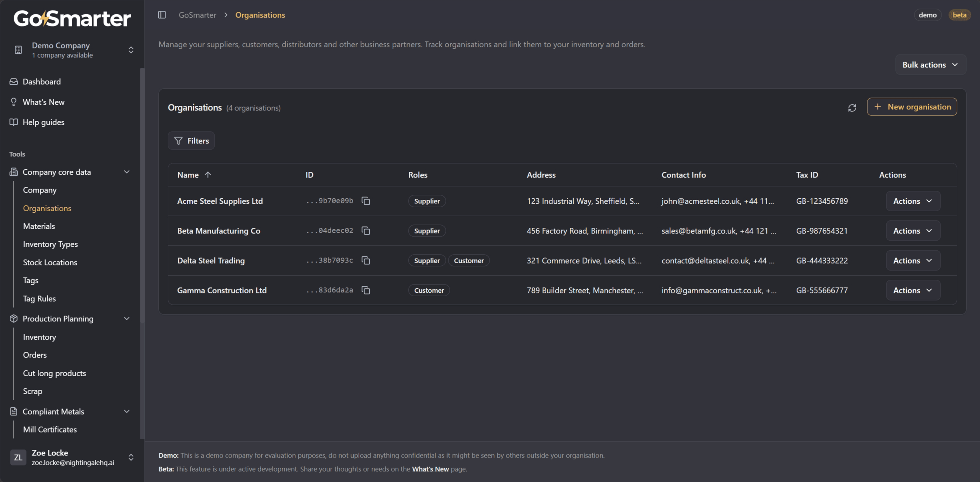Open Mill Certificates
The image size is (980, 482).
click(x=50, y=430)
